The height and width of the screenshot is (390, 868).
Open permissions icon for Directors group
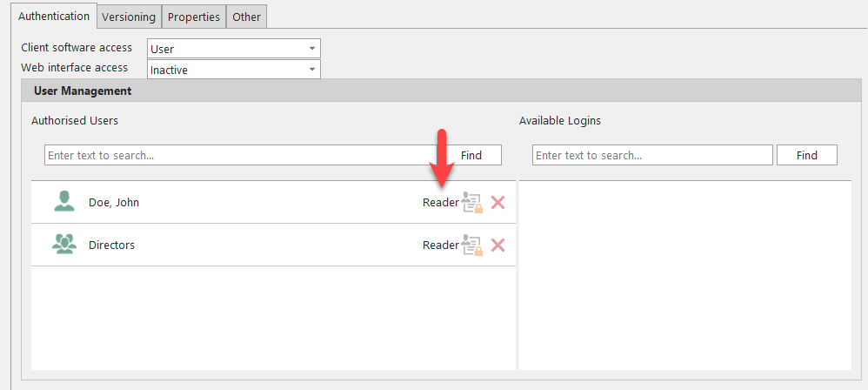471,245
